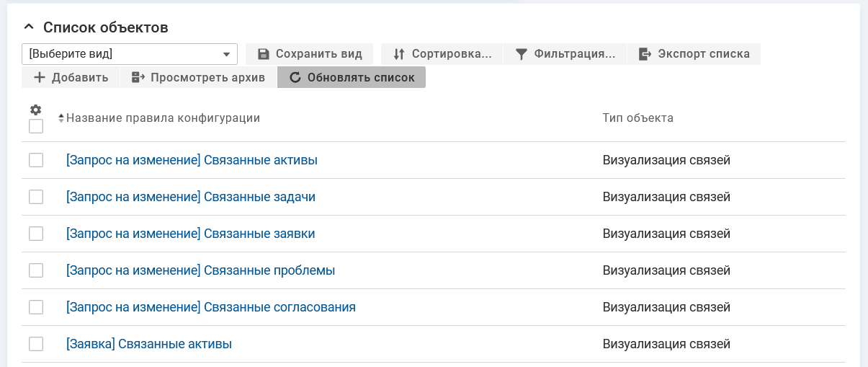
Task: Click the sort arrows icon in Сортировка
Action: pos(398,54)
